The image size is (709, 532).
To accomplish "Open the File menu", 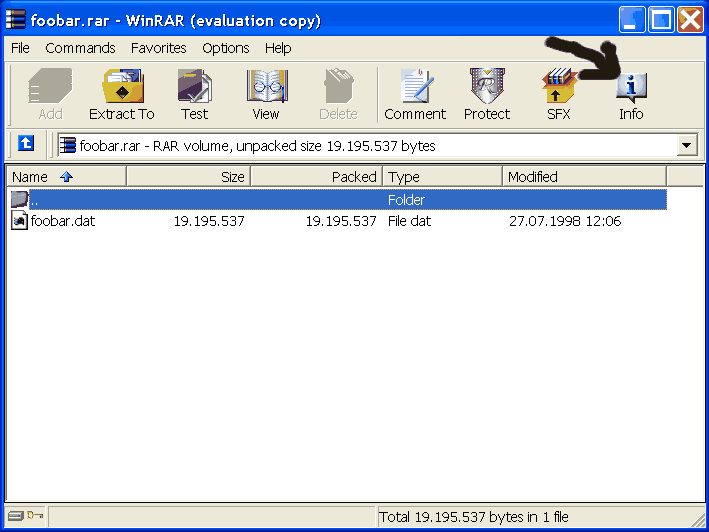I will point(20,48).
